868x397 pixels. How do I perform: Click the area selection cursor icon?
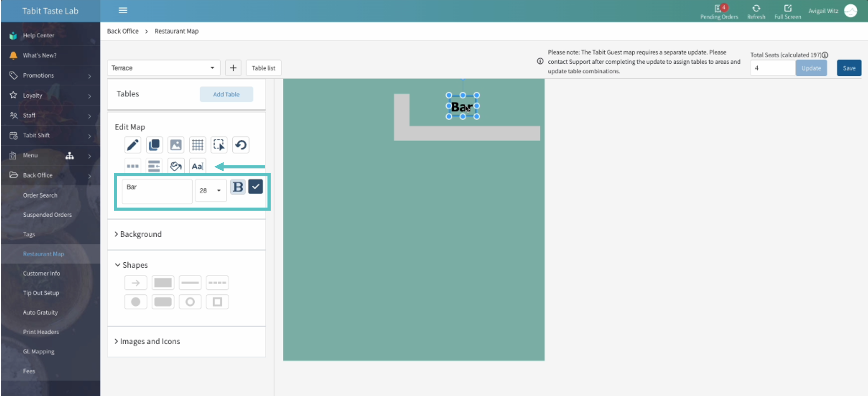click(219, 145)
